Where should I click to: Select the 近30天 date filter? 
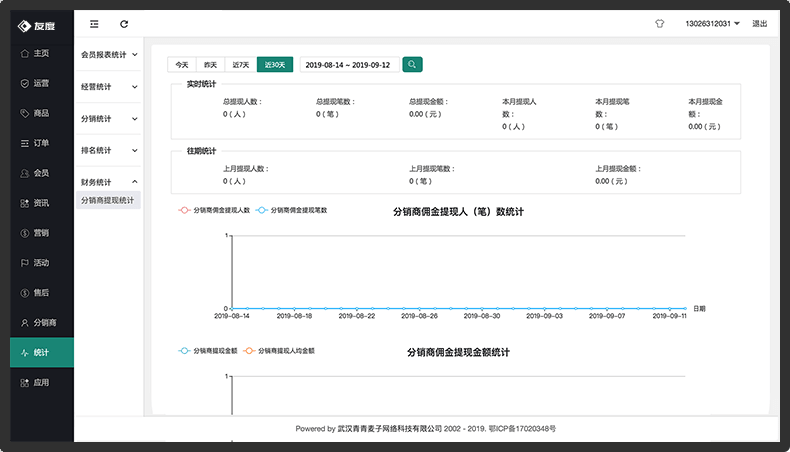[x=275, y=64]
